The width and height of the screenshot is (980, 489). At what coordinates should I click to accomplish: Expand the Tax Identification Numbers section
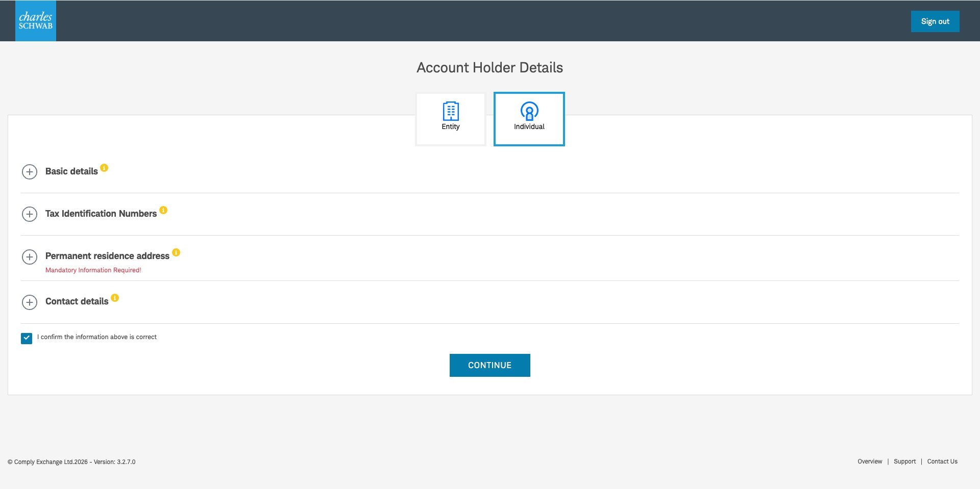[30, 214]
